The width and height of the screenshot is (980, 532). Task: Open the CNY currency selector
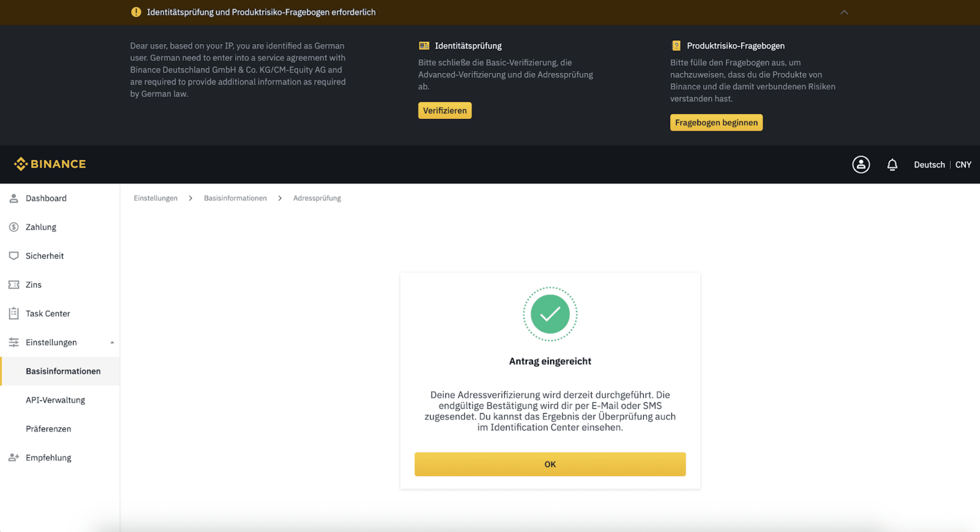pos(963,165)
